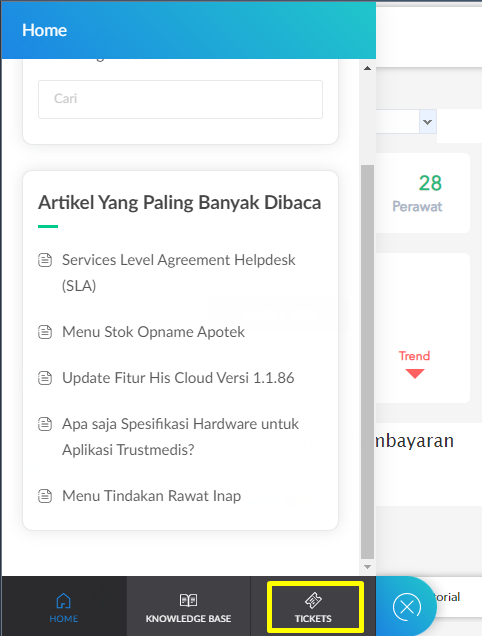
Task: Click document icon beside Menu Stok Opname Apotek
Action: [x=45, y=332]
